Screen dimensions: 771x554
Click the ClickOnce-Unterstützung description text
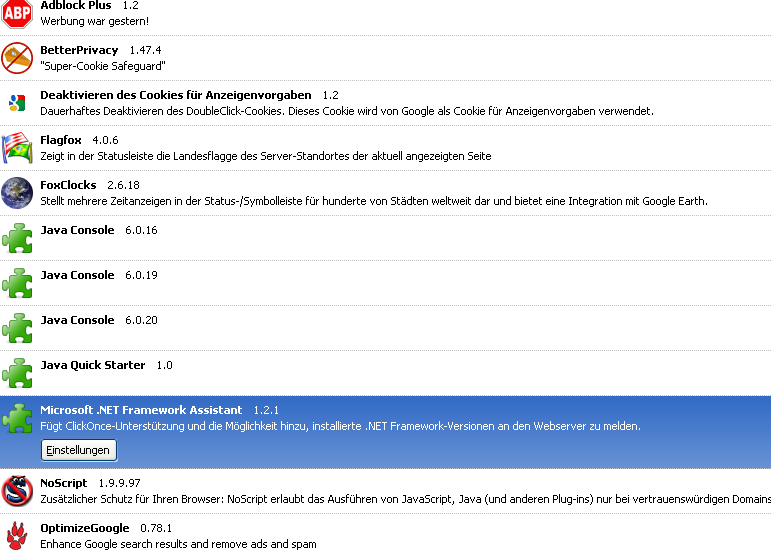(x=340, y=426)
